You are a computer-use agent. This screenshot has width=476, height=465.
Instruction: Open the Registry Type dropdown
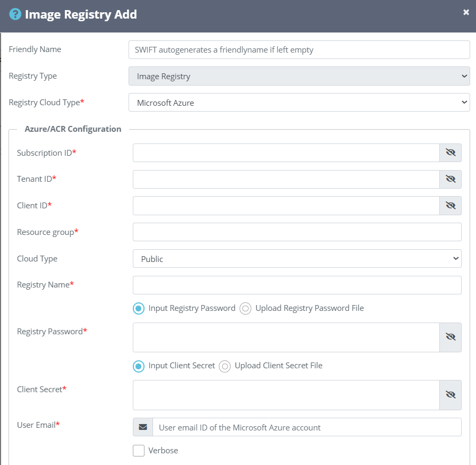(x=299, y=76)
